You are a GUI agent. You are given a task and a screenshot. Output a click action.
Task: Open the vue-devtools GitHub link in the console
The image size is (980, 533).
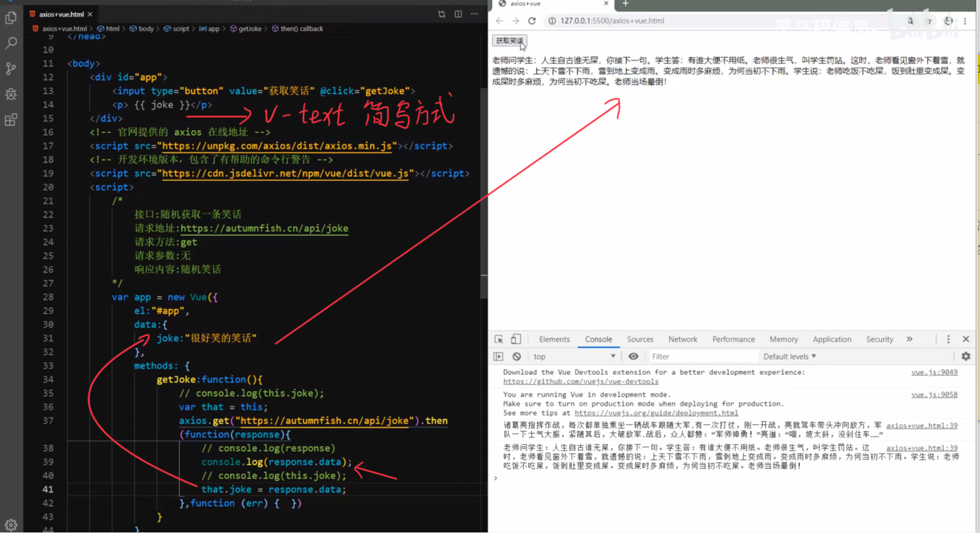[x=581, y=381]
